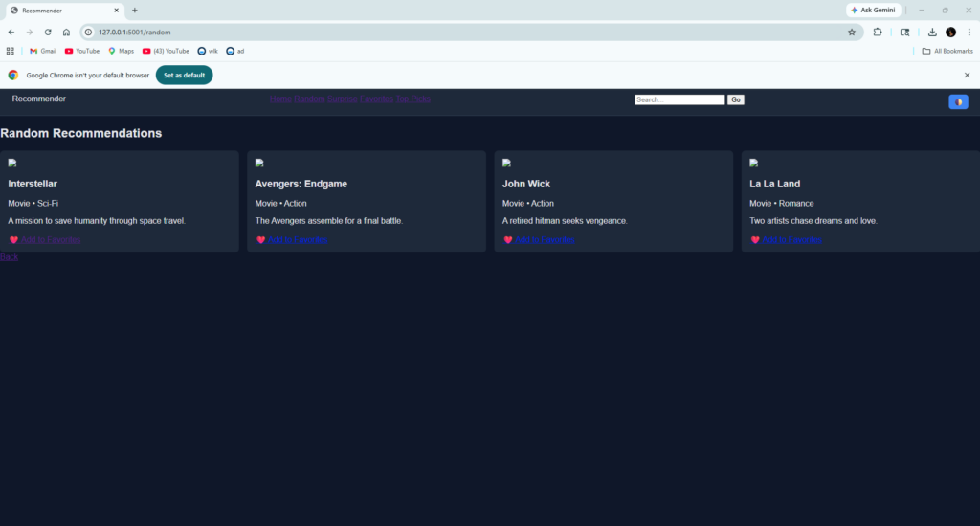Open the Home nav link
Image resolution: width=980 pixels, height=526 pixels.
pyautogui.click(x=279, y=99)
